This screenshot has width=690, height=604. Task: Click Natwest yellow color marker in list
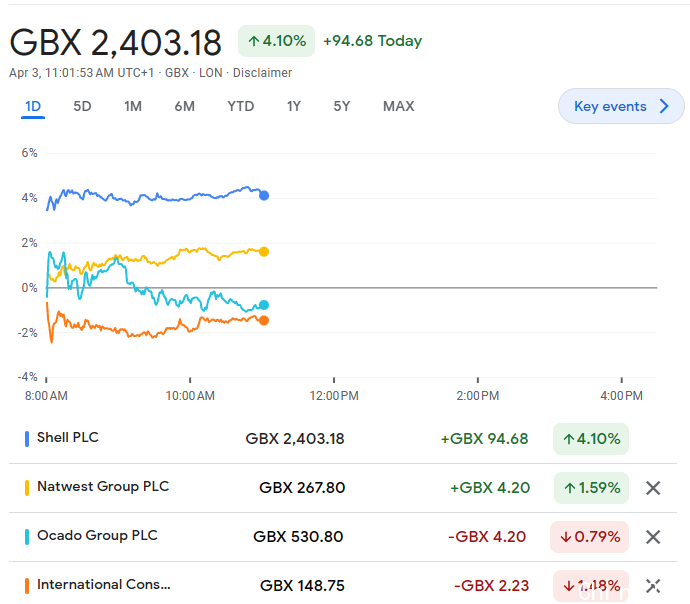pyautogui.click(x=27, y=488)
